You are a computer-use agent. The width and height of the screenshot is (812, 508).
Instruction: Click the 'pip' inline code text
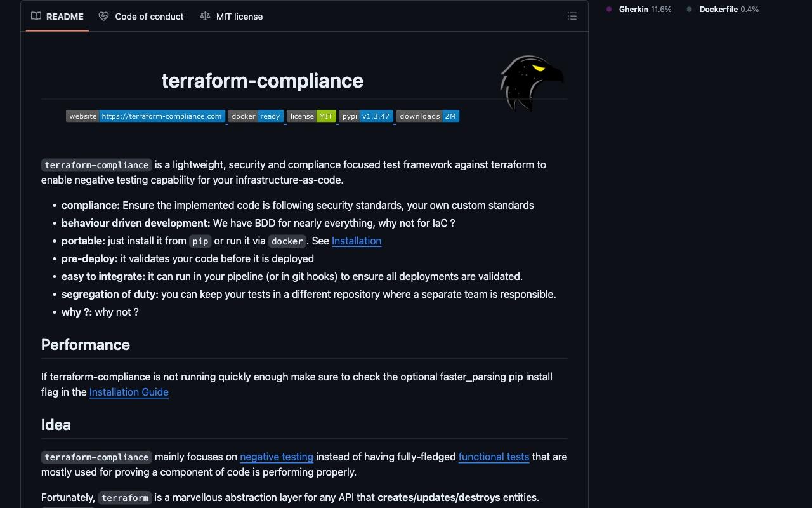200,241
